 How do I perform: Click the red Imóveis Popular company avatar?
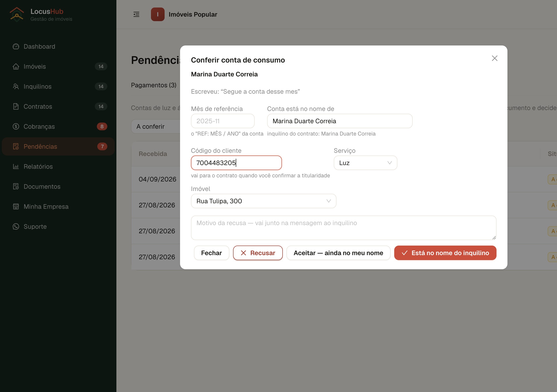point(158,14)
